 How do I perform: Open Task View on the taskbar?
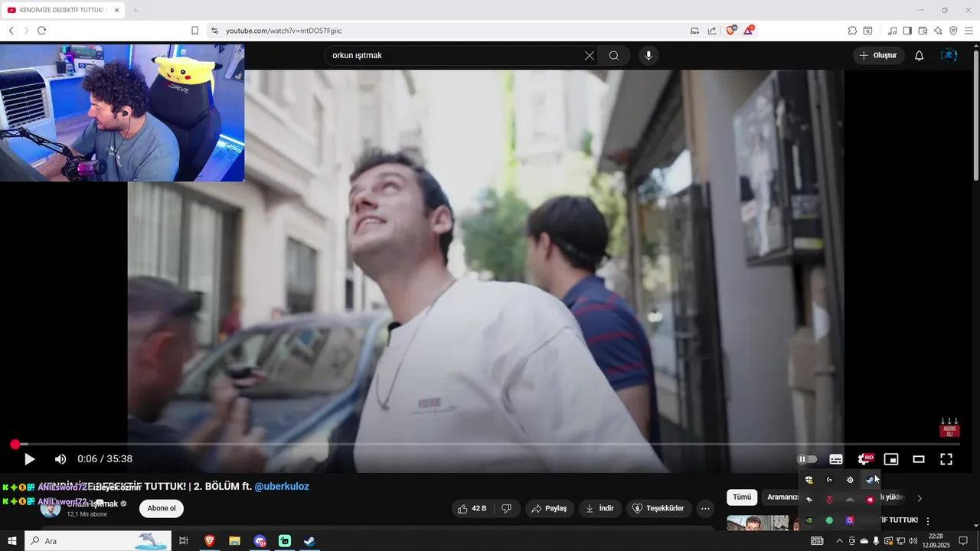pos(184,541)
